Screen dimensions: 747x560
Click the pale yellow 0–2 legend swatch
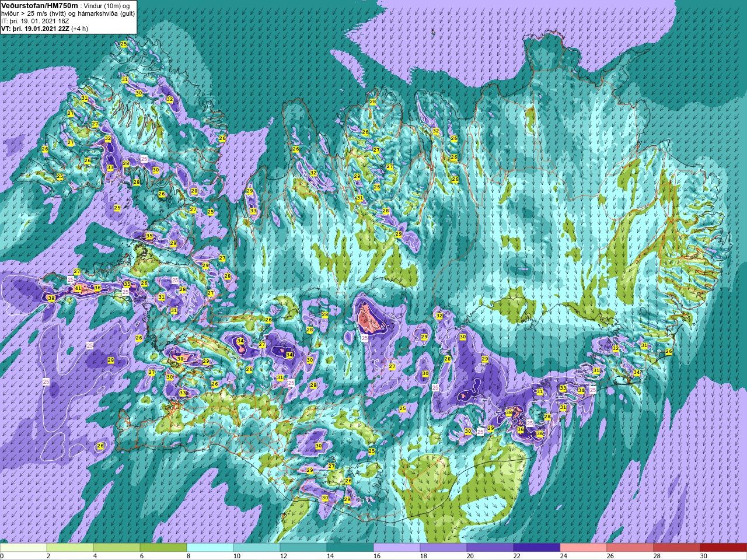(23, 548)
